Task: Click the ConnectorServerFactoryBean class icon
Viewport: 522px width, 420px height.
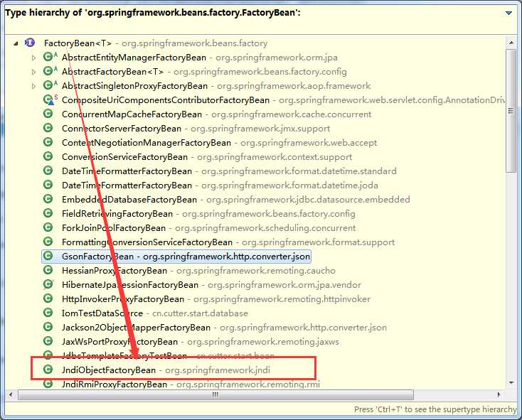Action: [48, 128]
